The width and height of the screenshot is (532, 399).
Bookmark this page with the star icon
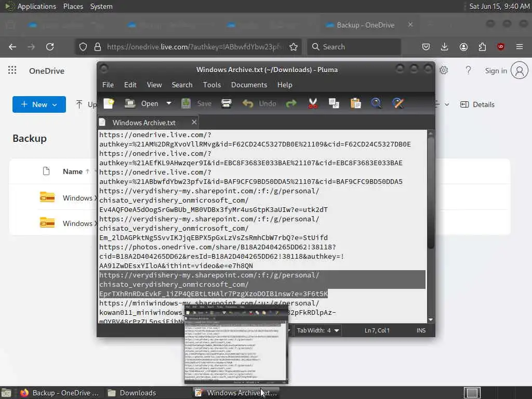[x=294, y=47]
